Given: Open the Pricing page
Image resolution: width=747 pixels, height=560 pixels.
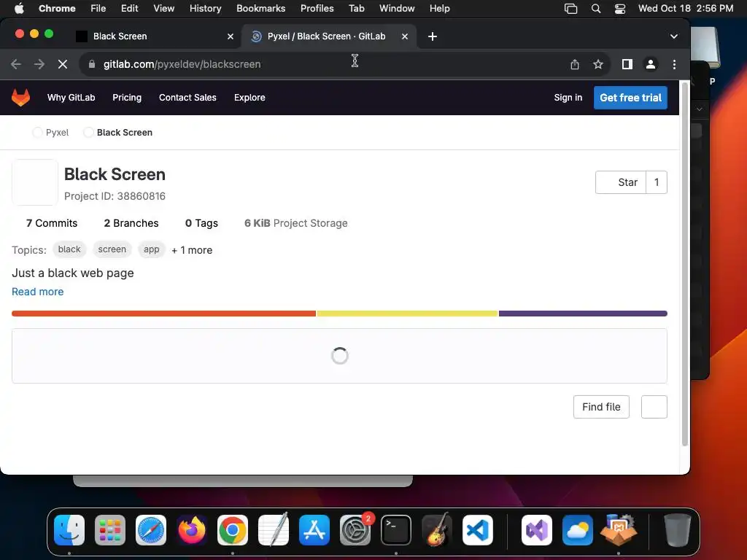Looking at the screenshot, I should (127, 98).
